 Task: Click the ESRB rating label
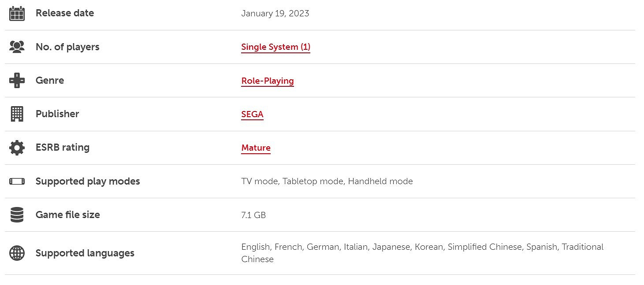click(x=63, y=148)
